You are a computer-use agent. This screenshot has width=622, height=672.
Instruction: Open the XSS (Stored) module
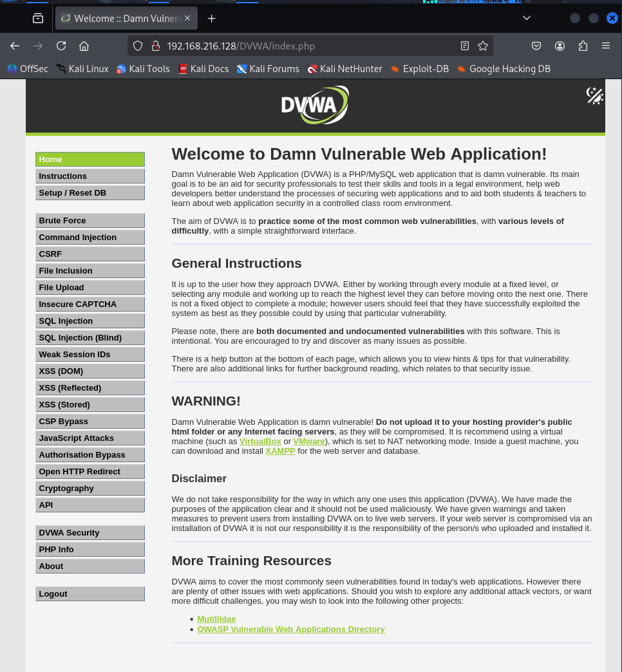tap(90, 404)
